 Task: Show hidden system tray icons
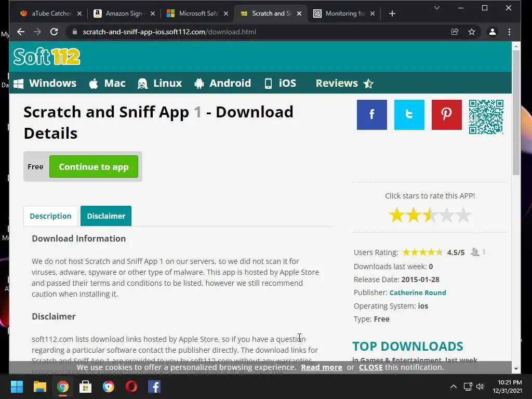point(453,387)
